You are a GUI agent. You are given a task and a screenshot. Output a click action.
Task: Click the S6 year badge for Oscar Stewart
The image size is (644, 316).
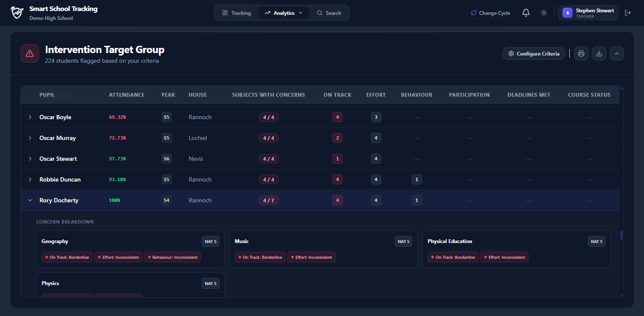pyautogui.click(x=166, y=159)
